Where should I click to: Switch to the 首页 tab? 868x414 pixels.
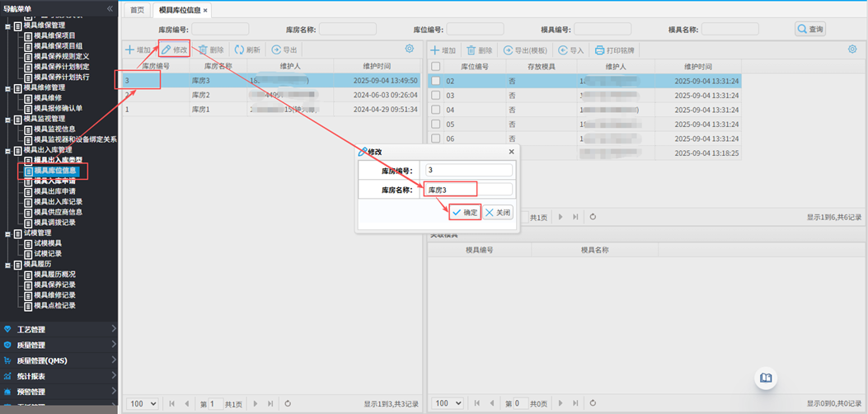point(137,10)
